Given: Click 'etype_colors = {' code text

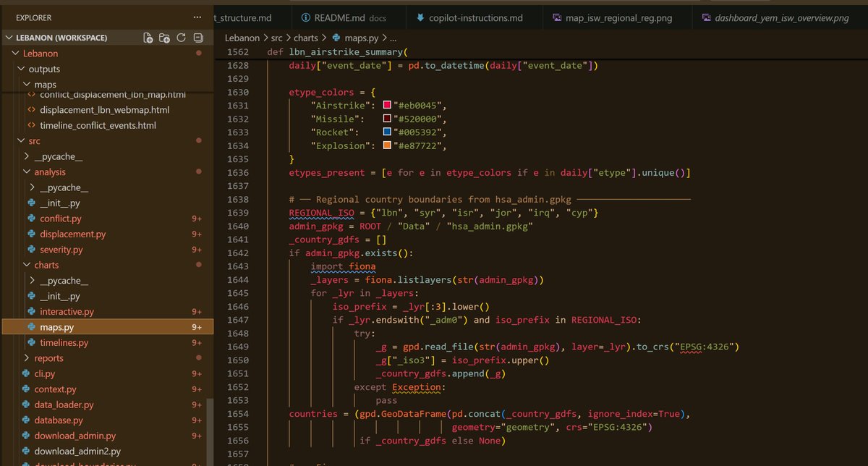Looking at the screenshot, I should tap(332, 93).
